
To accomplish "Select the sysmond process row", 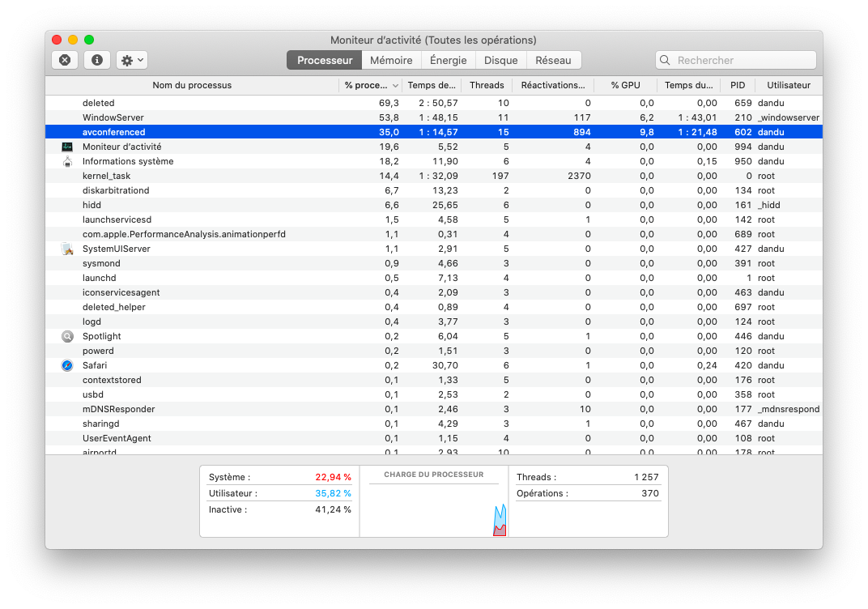I will tap(434, 263).
